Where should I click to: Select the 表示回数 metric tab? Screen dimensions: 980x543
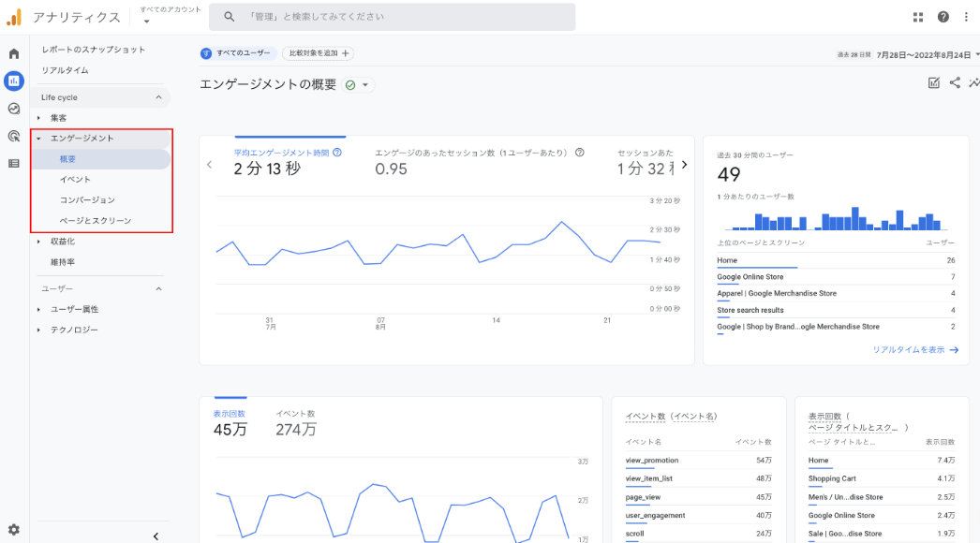point(230,423)
